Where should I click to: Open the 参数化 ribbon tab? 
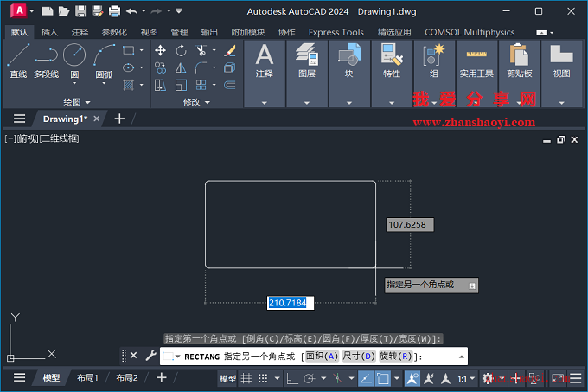coord(114,32)
